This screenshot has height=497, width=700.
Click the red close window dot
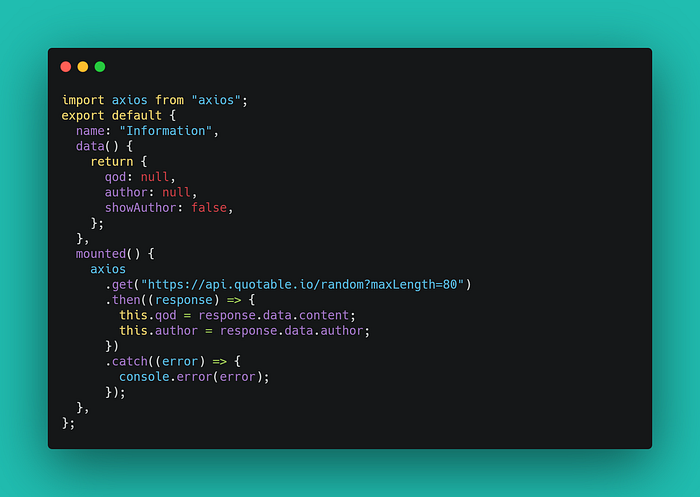pos(66,67)
